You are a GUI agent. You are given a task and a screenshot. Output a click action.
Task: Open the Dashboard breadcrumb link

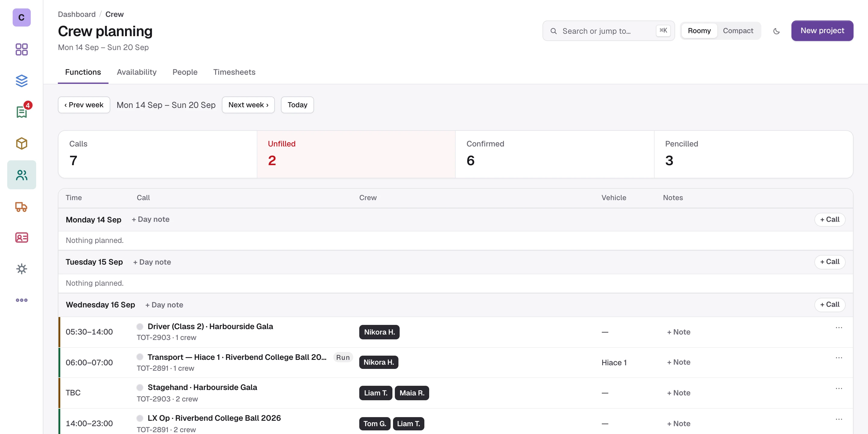coord(77,14)
